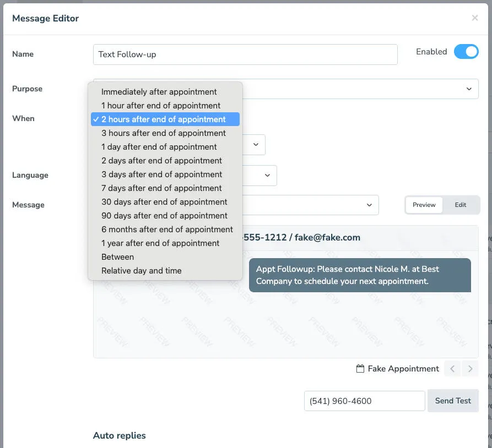Select 1 day after end of appointment
This screenshot has width=492, height=448.
(160, 146)
